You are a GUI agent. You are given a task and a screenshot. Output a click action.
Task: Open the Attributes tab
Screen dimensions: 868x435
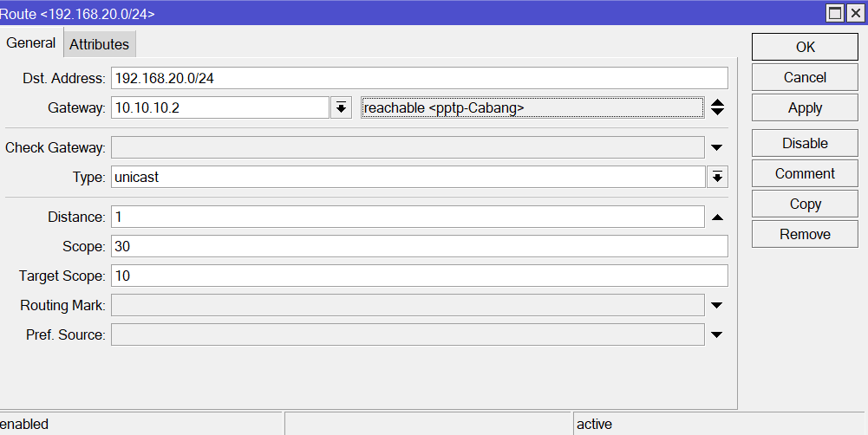tap(99, 44)
